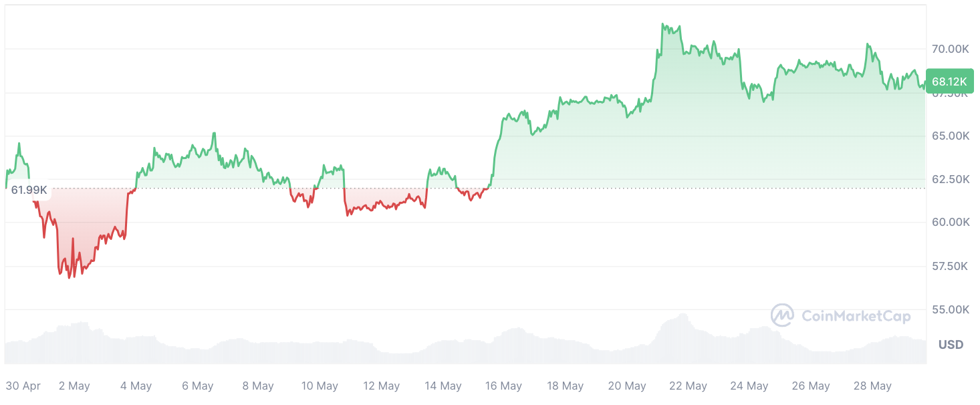Click the 61.99K opening price label

(29, 190)
